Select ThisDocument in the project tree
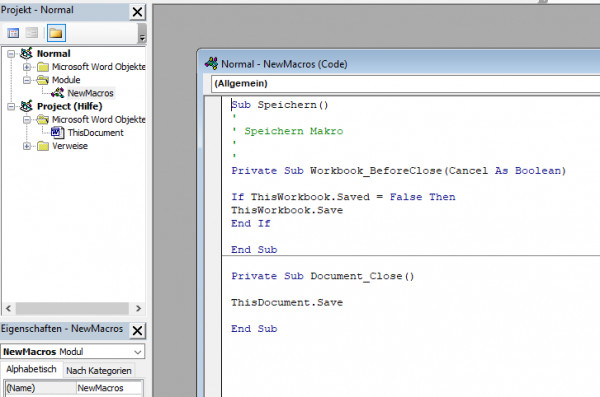 point(96,133)
